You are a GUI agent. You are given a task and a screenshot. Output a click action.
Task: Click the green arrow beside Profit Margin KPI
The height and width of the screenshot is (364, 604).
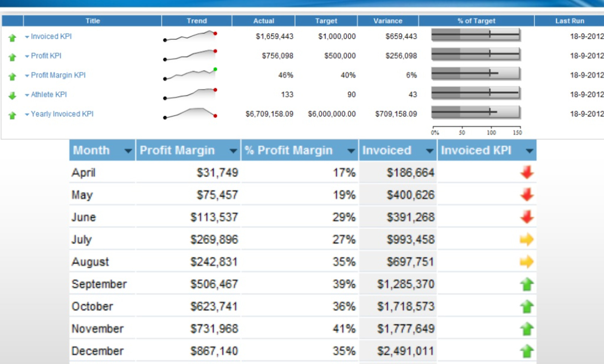coord(12,76)
